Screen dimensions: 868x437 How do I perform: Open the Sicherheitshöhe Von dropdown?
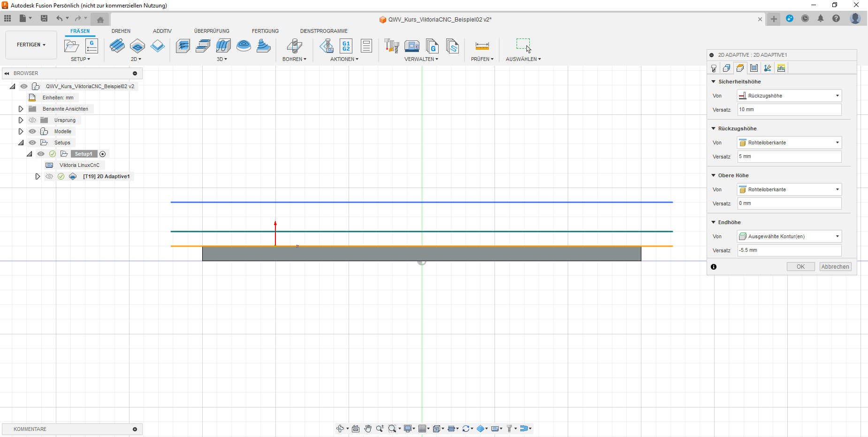[x=789, y=96]
